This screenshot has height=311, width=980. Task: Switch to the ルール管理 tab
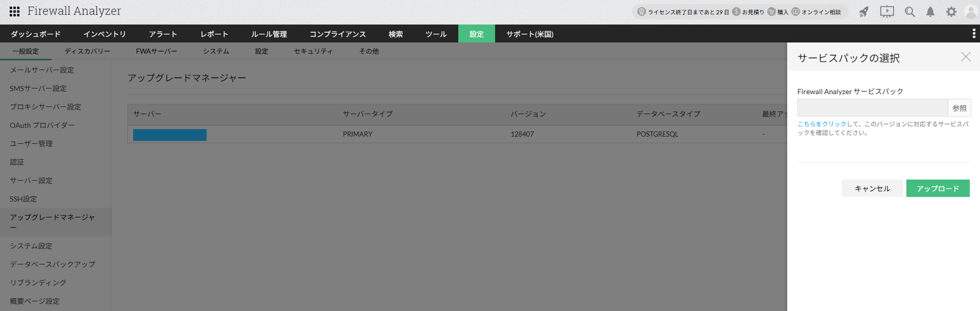(x=269, y=34)
